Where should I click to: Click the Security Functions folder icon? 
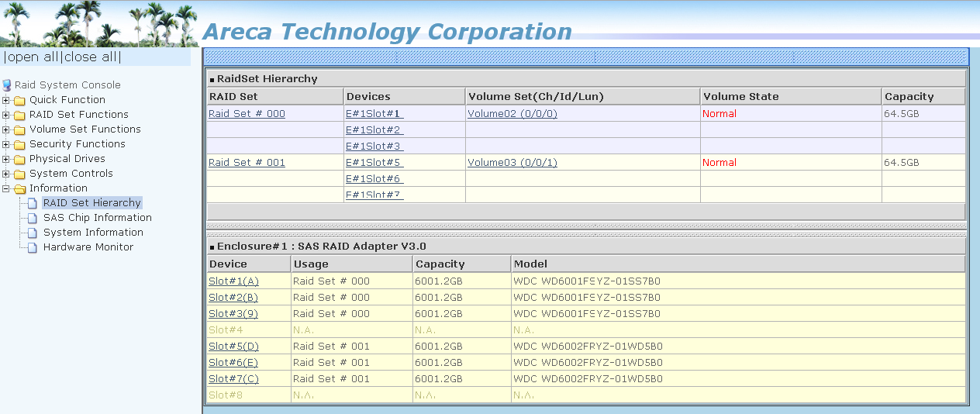(19, 144)
